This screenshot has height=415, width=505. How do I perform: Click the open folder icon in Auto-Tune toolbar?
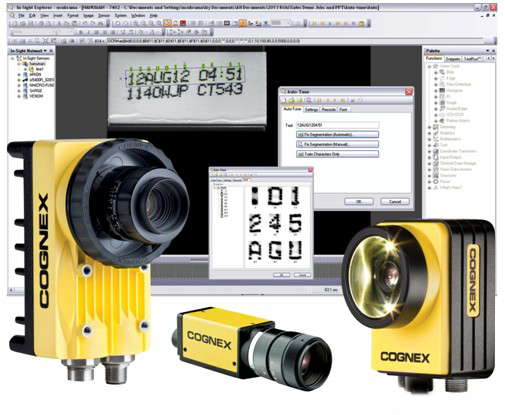(x=292, y=100)
